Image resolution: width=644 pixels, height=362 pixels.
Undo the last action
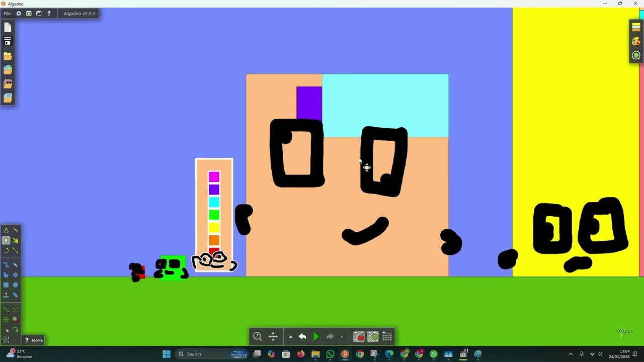click(302, 336)
